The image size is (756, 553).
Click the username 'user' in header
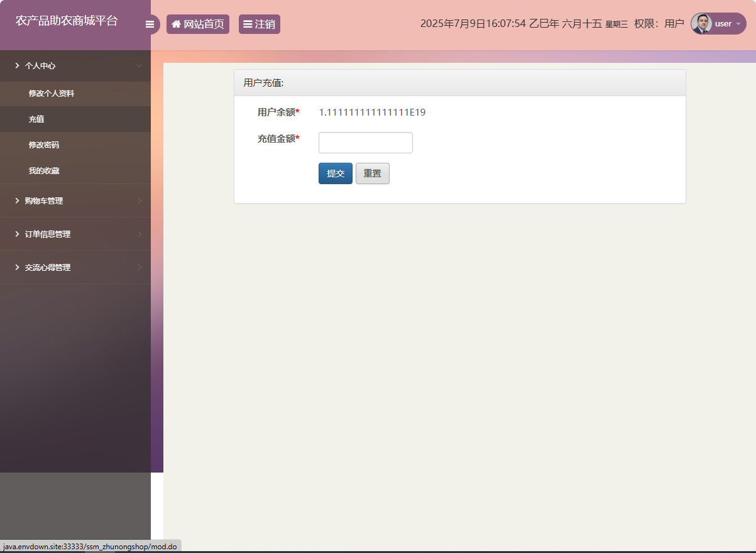(x=723, y=24)
